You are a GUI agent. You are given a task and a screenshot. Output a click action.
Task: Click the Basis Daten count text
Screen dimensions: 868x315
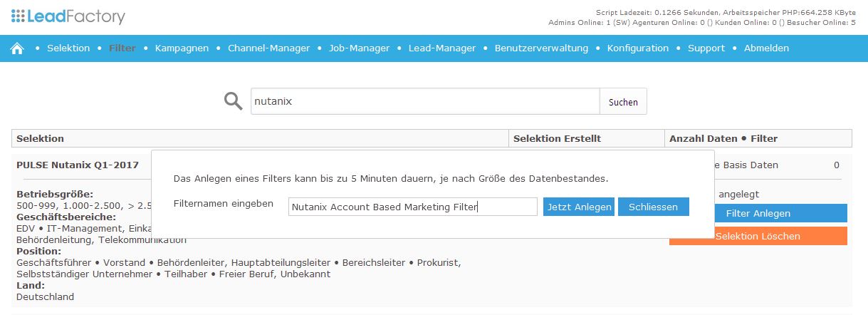tap(746, 165)
